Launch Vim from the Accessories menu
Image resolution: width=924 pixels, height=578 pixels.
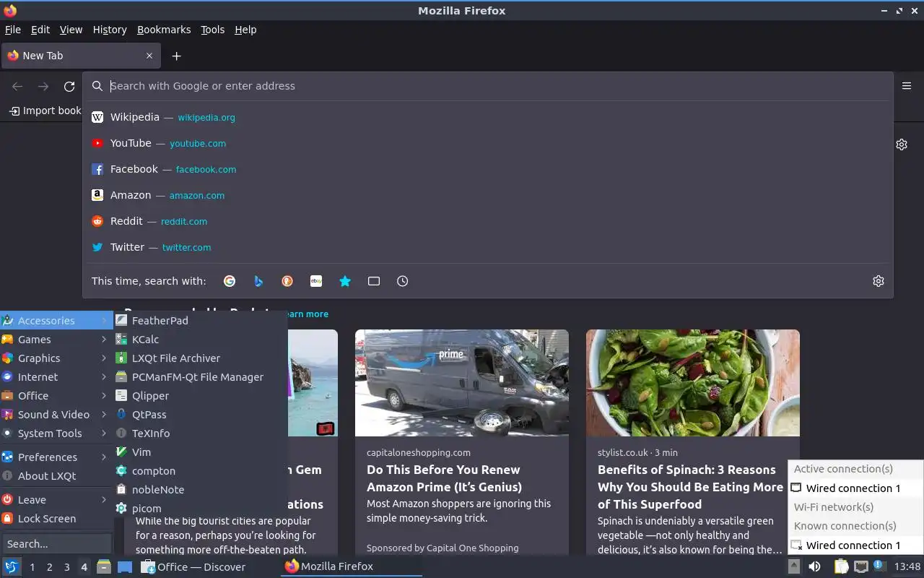(200, 452)
